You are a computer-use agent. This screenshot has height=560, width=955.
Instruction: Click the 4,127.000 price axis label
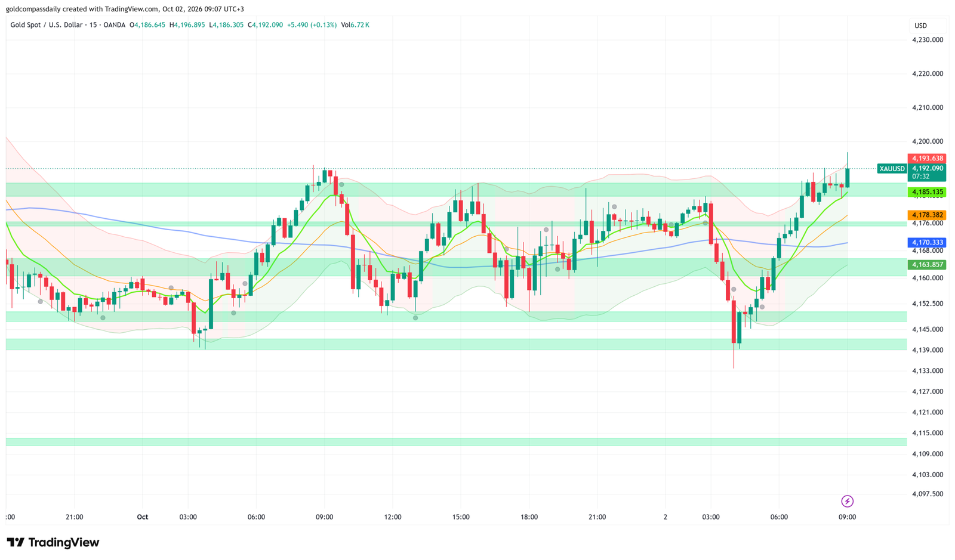(928, 392)
